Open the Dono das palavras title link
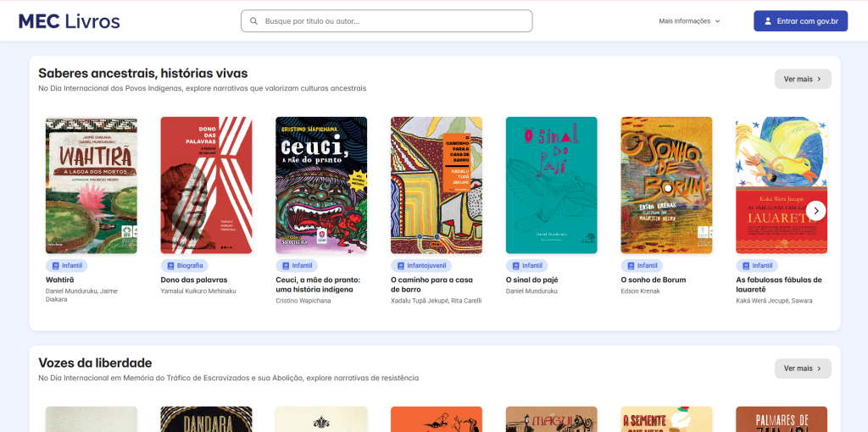Image resolution: width=868 pixels, height=432 pixels. pos(194,280)
